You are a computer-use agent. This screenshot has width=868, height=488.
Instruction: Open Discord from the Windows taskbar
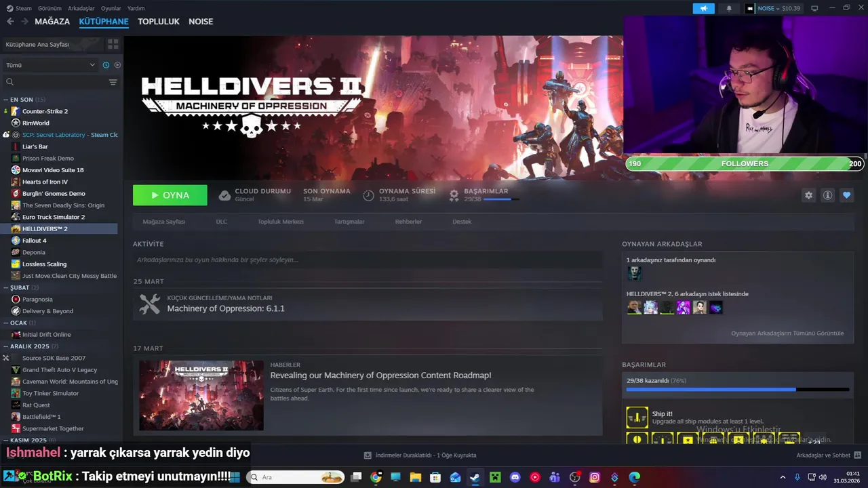tap(515, 477)
